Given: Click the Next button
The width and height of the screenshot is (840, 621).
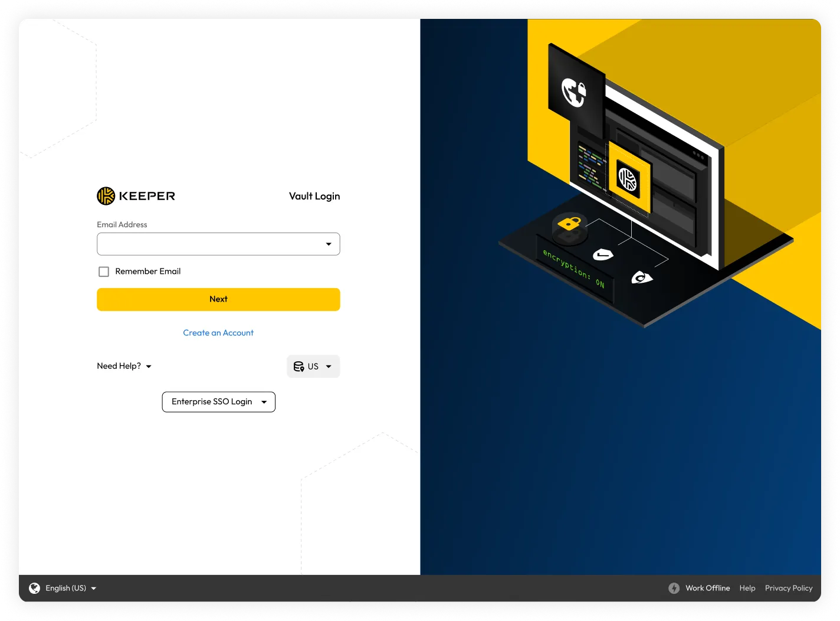Looking at the screenshot, I should tap(218, 299).
